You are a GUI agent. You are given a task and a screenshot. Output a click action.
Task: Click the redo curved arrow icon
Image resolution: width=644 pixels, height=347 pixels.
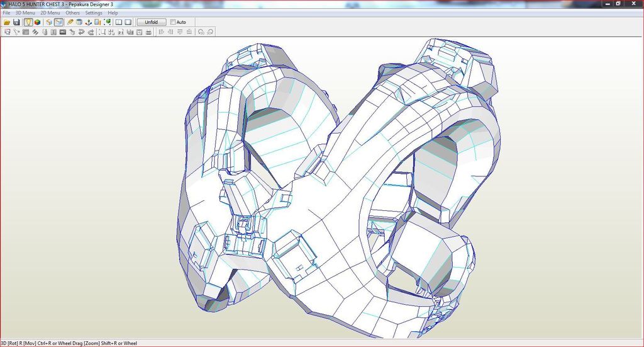tap(91, 32)
